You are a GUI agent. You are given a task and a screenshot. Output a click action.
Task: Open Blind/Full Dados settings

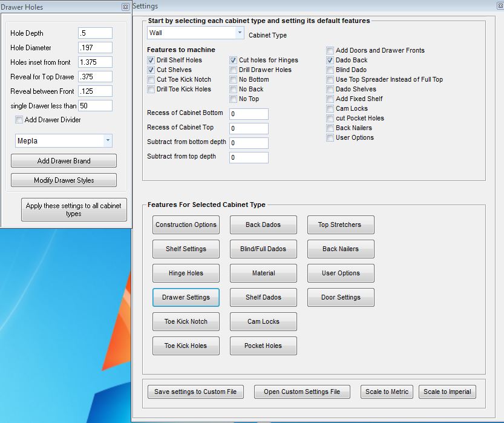tap(263, 249)
